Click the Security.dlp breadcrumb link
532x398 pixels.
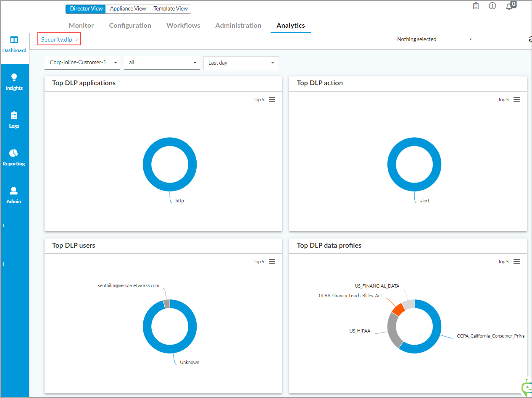point(57,39)
